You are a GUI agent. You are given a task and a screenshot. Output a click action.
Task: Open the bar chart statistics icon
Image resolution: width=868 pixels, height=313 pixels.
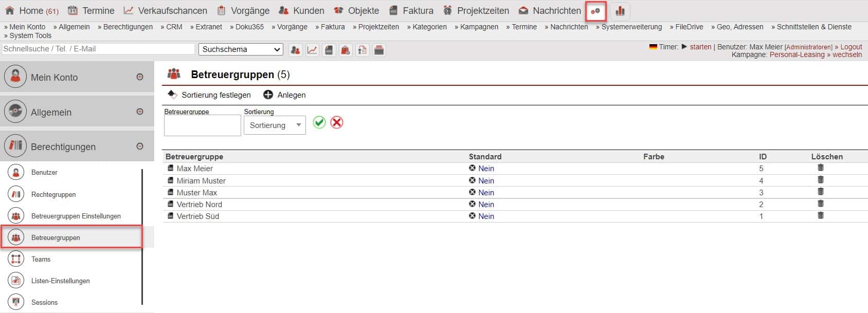pyautogui.click(x=620, y=11)
